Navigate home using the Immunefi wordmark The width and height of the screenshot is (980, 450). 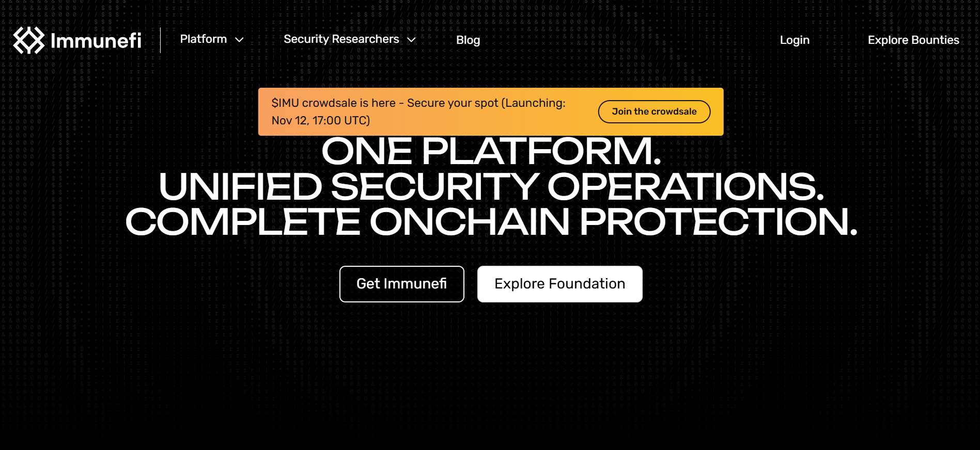point(97,40)
